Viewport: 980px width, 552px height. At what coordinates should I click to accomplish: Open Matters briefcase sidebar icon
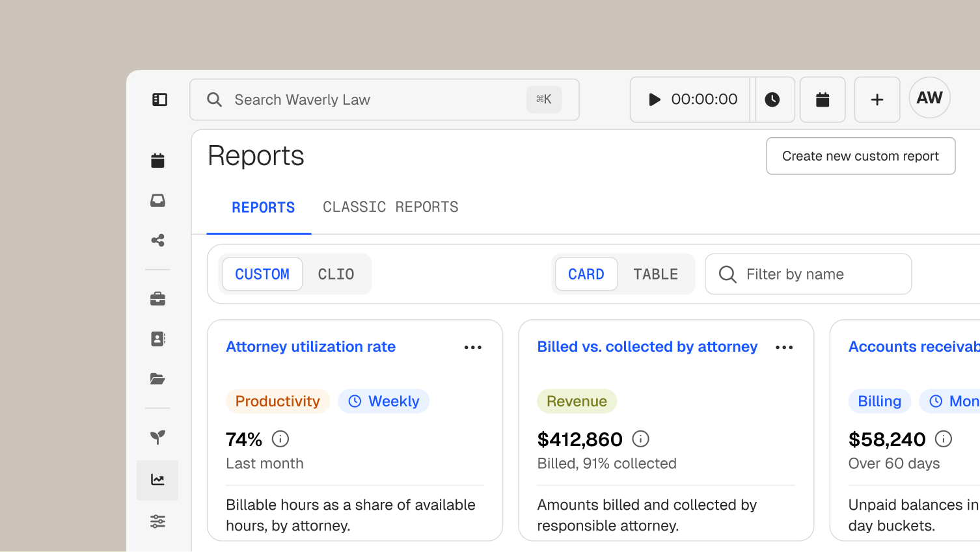click(157, 299)
